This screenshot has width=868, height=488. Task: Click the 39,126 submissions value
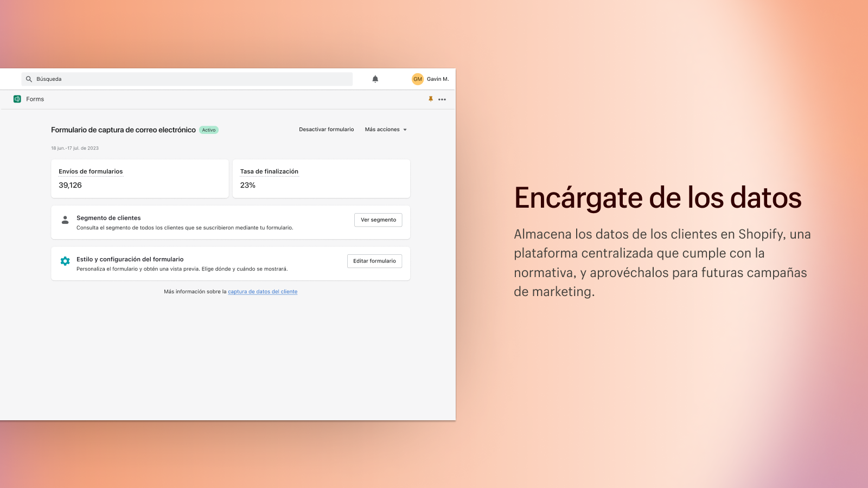(71, 185)
